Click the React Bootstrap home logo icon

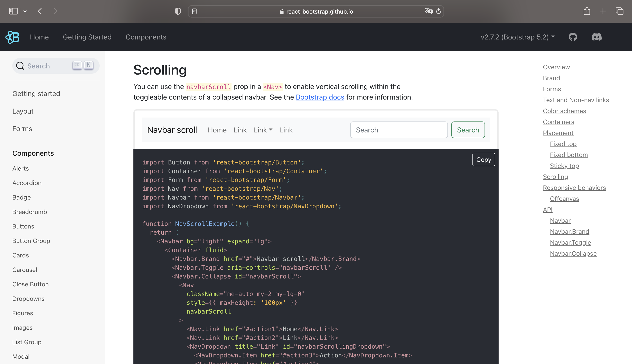(13, 37)
